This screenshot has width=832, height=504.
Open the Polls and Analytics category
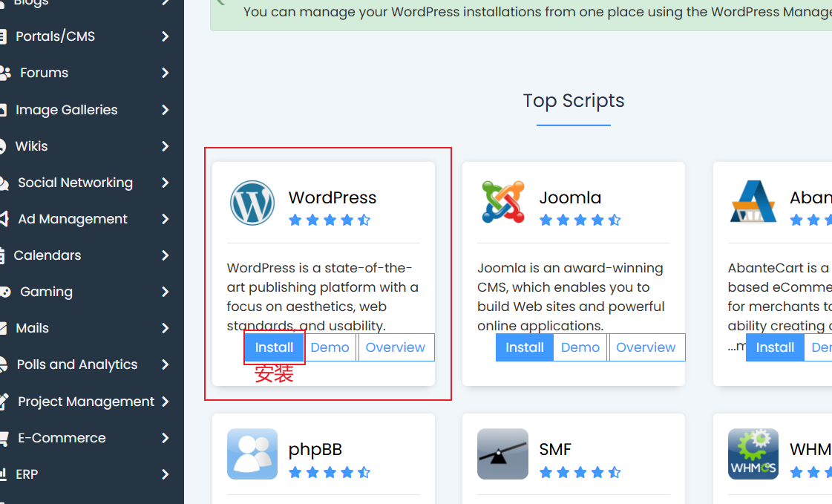77,364
